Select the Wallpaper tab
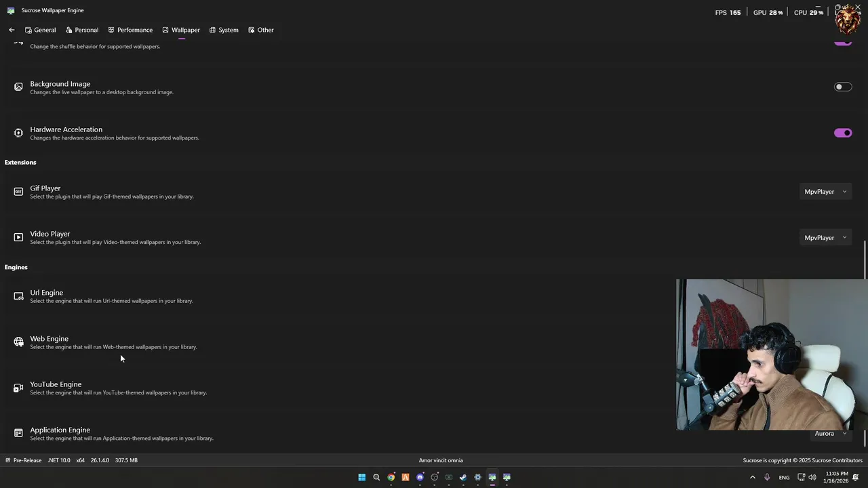 (x=181, y=30)
